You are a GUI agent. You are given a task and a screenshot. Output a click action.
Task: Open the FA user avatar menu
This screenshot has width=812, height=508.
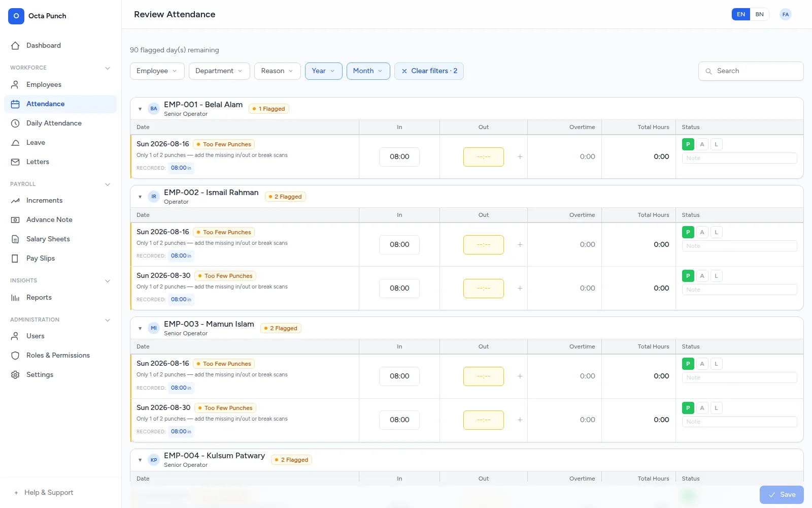pos(786,14)
